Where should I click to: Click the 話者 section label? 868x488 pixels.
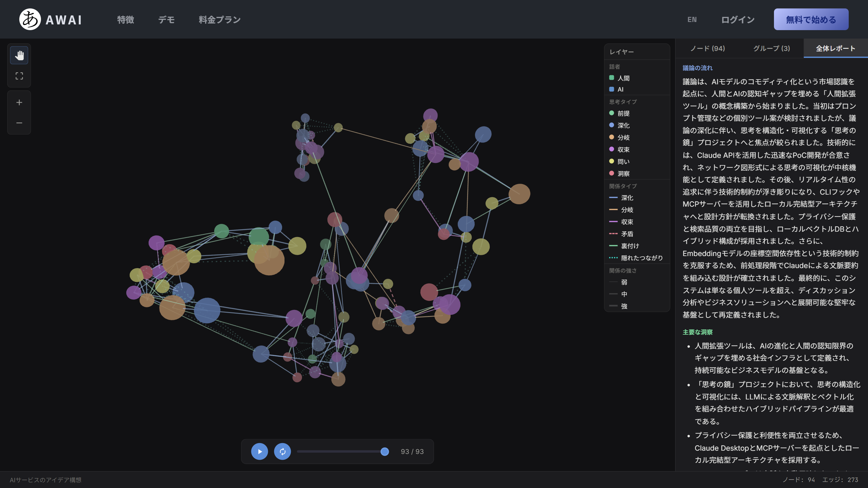(615, 67)
